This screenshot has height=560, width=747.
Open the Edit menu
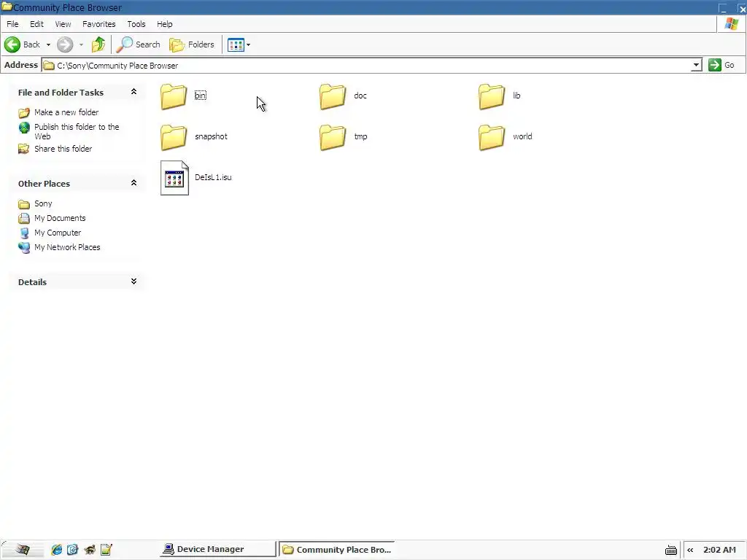(36, 24)
